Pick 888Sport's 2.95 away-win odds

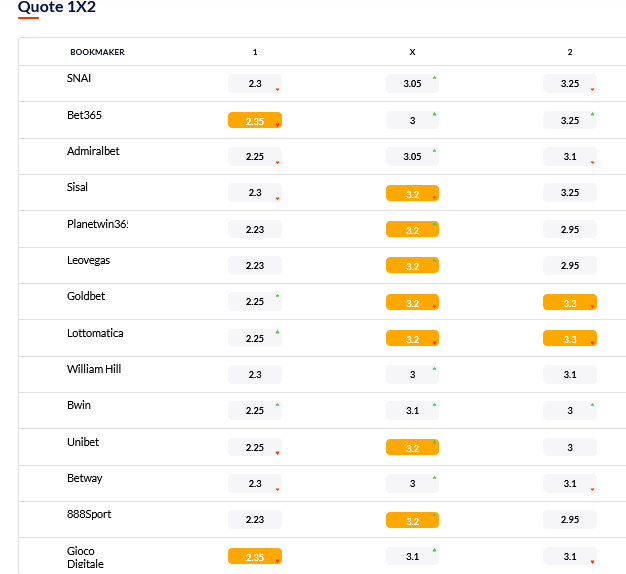tap(570, 520)
